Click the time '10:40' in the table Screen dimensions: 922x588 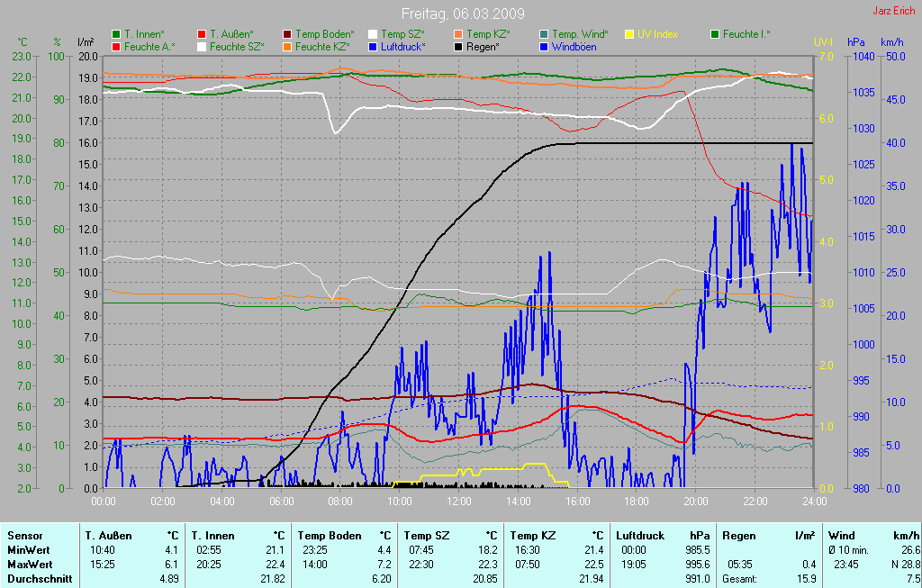point(103,550)
